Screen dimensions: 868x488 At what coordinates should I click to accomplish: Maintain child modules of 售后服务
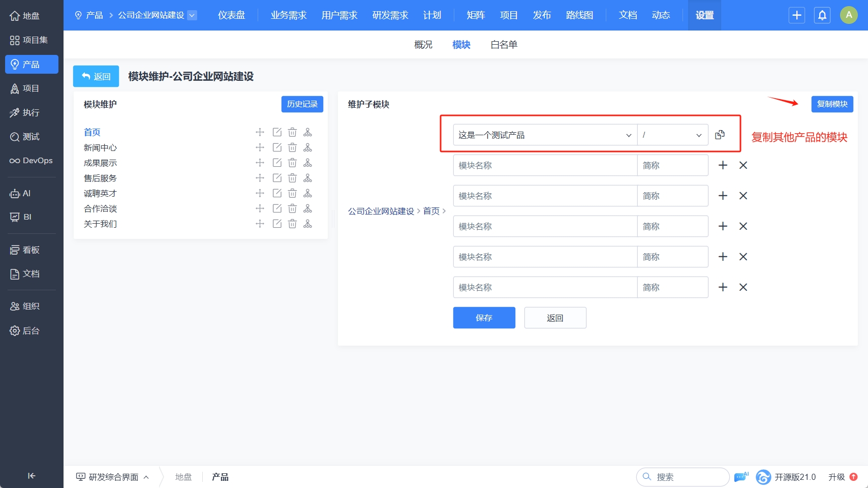pos(307,178)
